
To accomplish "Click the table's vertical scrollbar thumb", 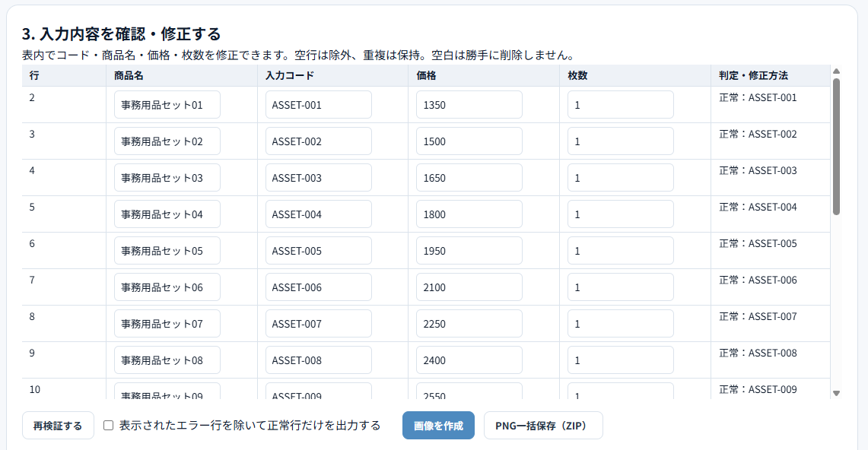I will coord(837,146).
